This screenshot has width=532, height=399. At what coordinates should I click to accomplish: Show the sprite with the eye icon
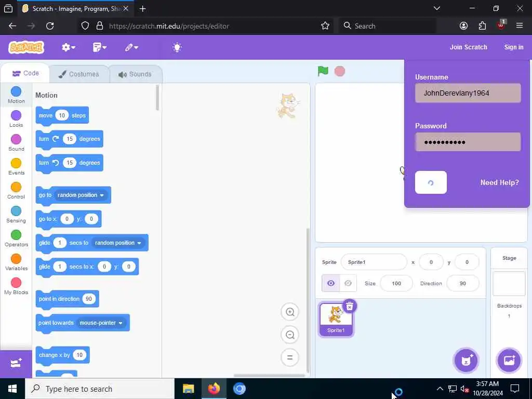point(331,283)
